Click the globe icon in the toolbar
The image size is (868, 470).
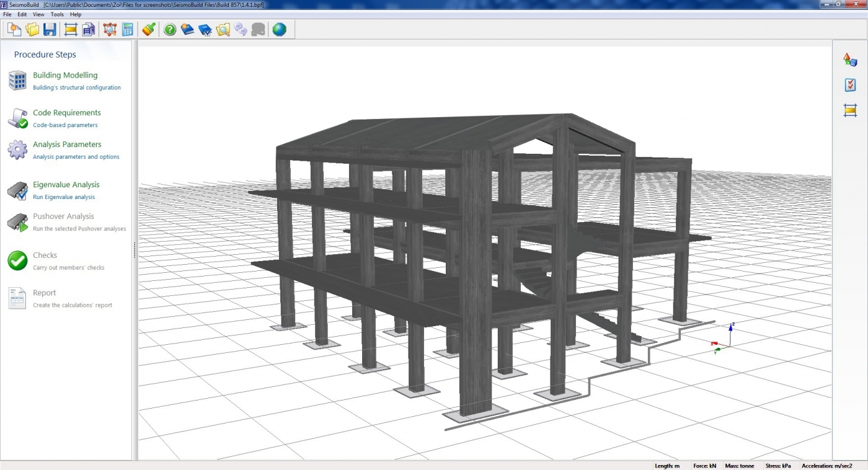pyautogui.click(x=280, y=29)
